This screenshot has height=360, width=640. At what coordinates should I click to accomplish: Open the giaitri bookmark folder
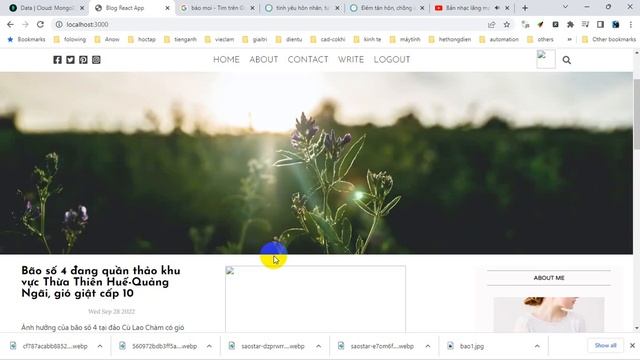[255, 39]
